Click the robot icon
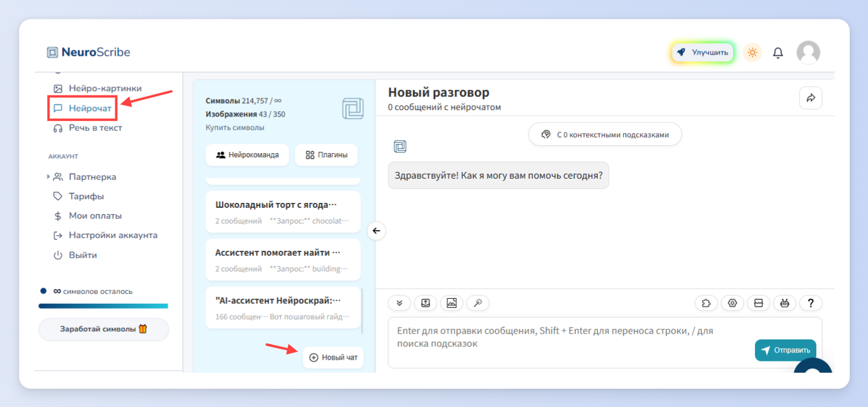 click(x=785, y=303)
